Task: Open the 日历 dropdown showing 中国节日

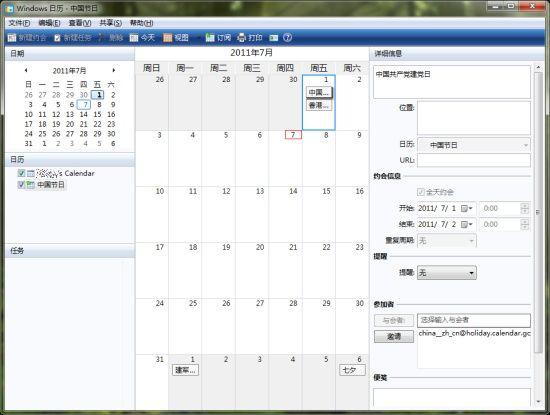Action: point(474,145)
